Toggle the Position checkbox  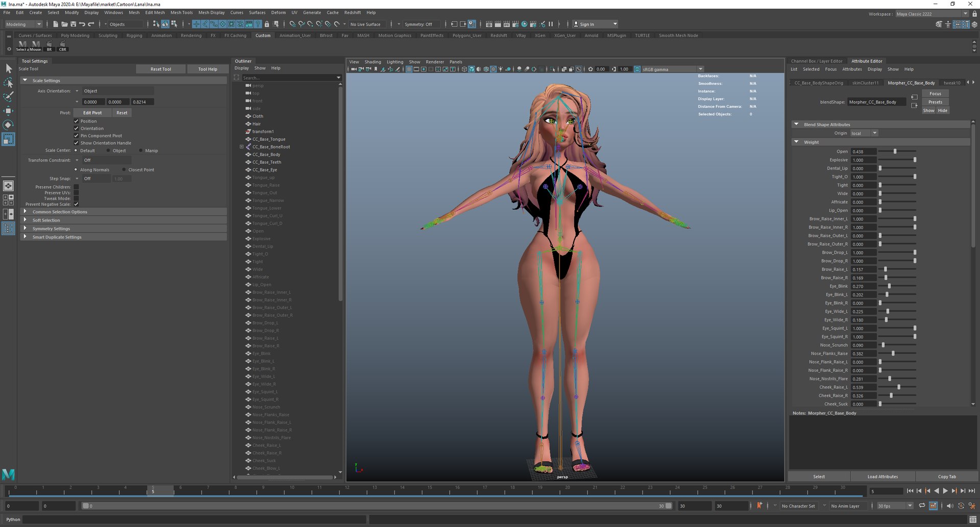77,121
